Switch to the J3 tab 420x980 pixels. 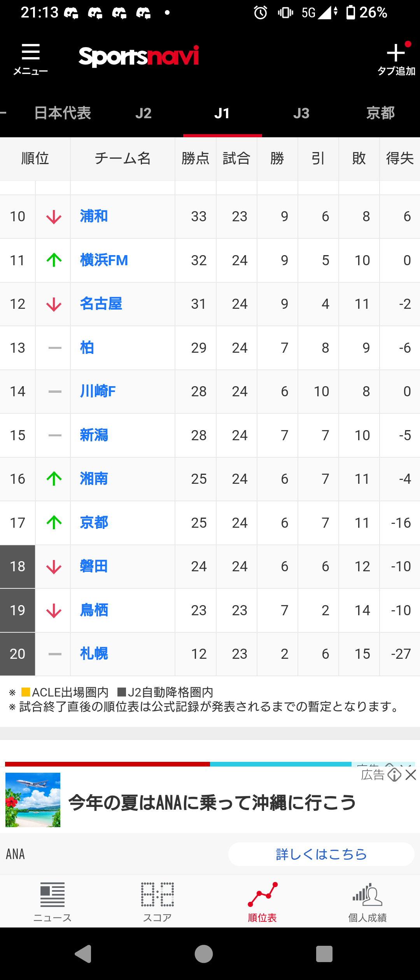pos(301,113)
